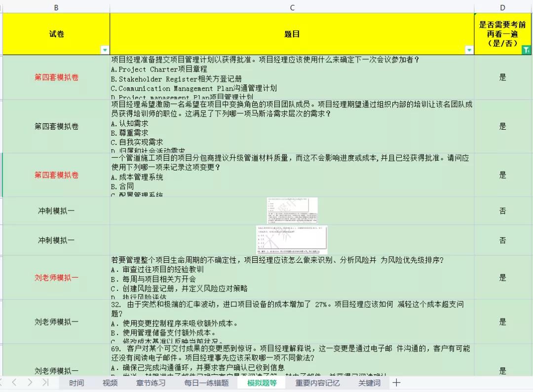The image size is (533, 392).
Task: Select 是 cell in first question row
Action: click(x=502, y=77)
